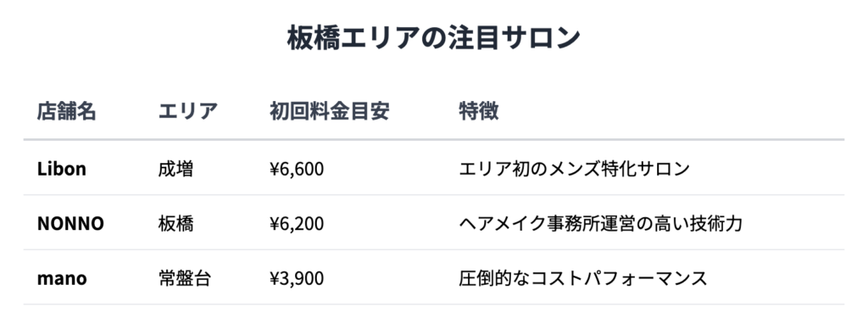Select the 店舗名 column header
Viewport: 868px width, 335px height.
point(66,112)
